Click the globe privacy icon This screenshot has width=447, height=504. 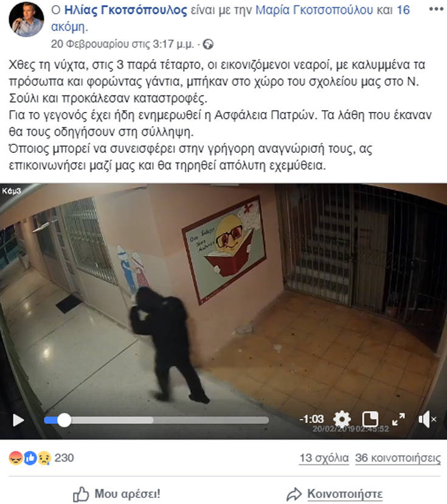point(208,44)
